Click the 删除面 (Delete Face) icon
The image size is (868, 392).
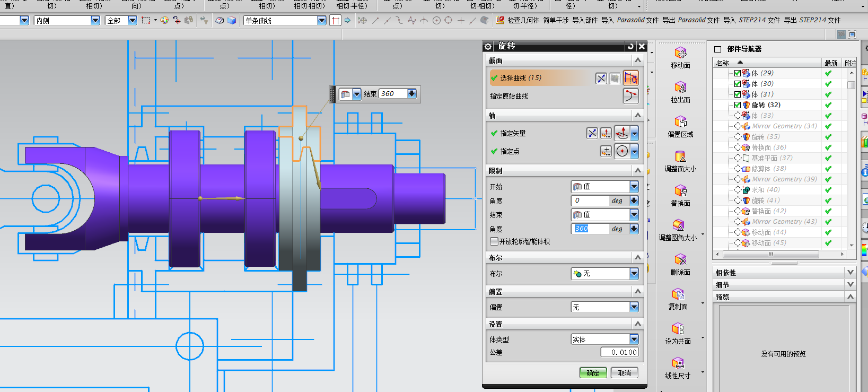(681, 260)
